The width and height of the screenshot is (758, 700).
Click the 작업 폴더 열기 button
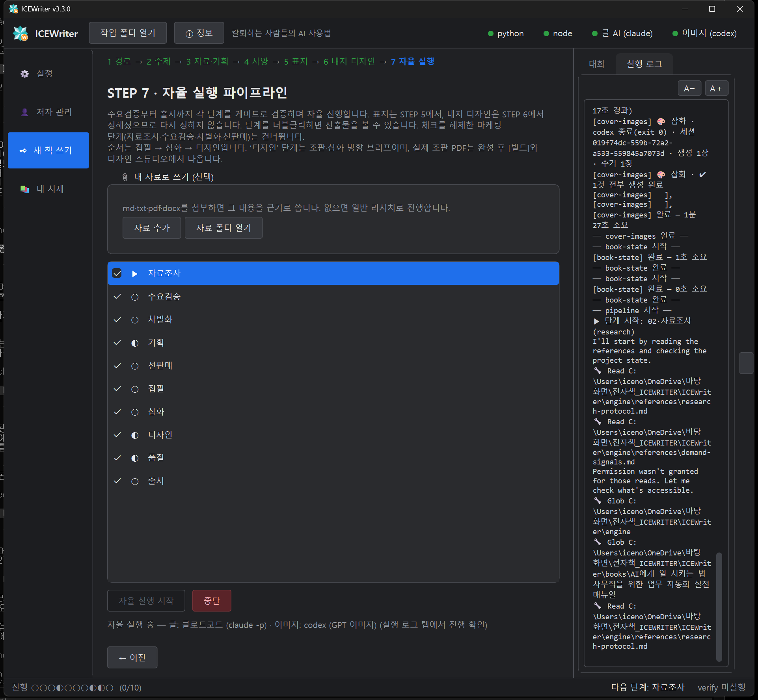128,33
